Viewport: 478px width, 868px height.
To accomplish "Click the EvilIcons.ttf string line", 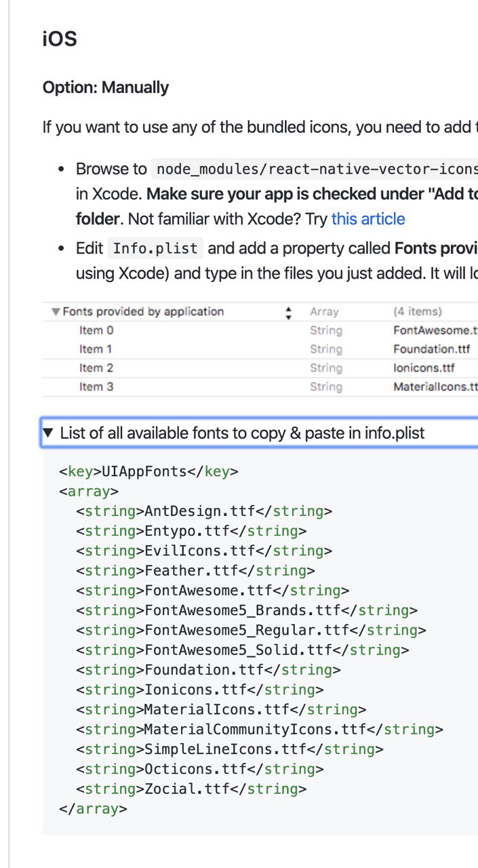I will (x=204, y=550).
